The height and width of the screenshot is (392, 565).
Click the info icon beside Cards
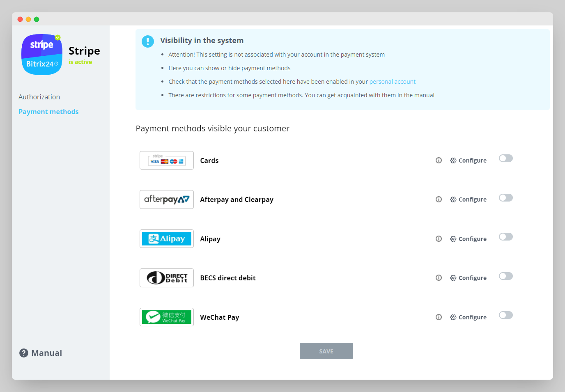click(x=439, y=160)
